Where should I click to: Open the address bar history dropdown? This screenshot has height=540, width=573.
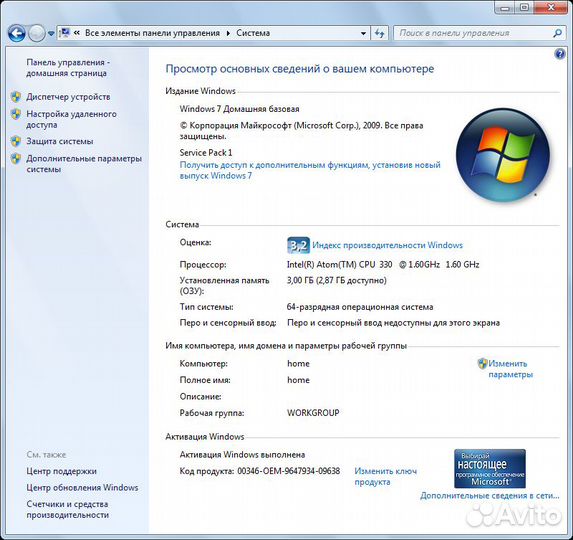(x=363, y=33)
